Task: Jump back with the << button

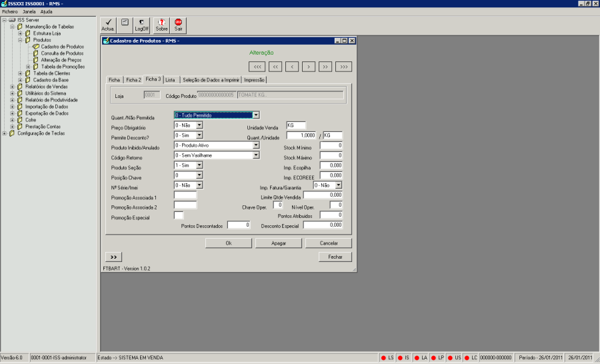Action: [275, 67]
